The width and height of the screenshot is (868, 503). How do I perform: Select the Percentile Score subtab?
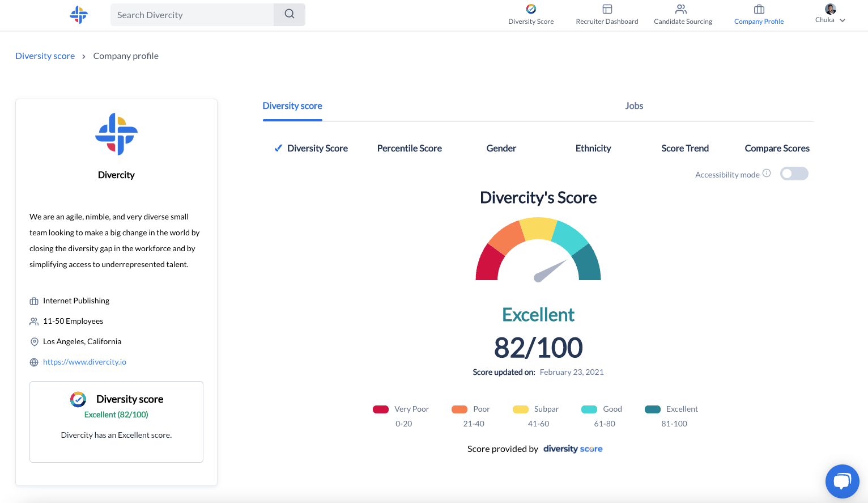[x=410, y=148]
